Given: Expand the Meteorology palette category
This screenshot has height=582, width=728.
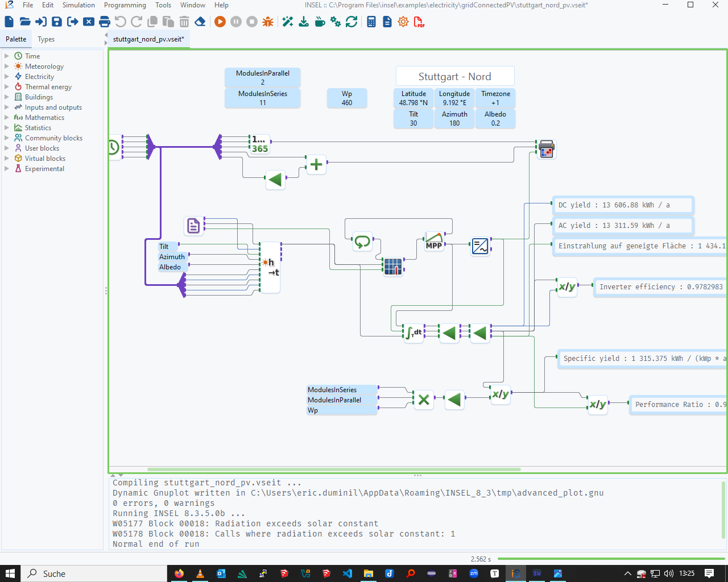Looking at the screenshot, I should coord(7,66).
